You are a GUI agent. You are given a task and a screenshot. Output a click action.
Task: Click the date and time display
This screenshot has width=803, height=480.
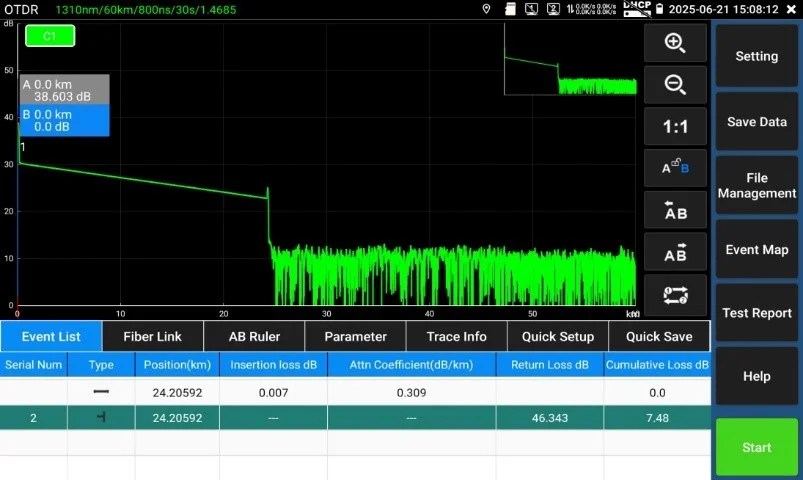[723, 9]
